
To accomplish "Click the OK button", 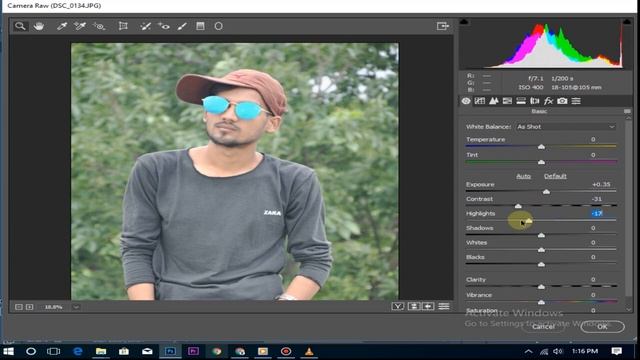I will pos(602,327).
